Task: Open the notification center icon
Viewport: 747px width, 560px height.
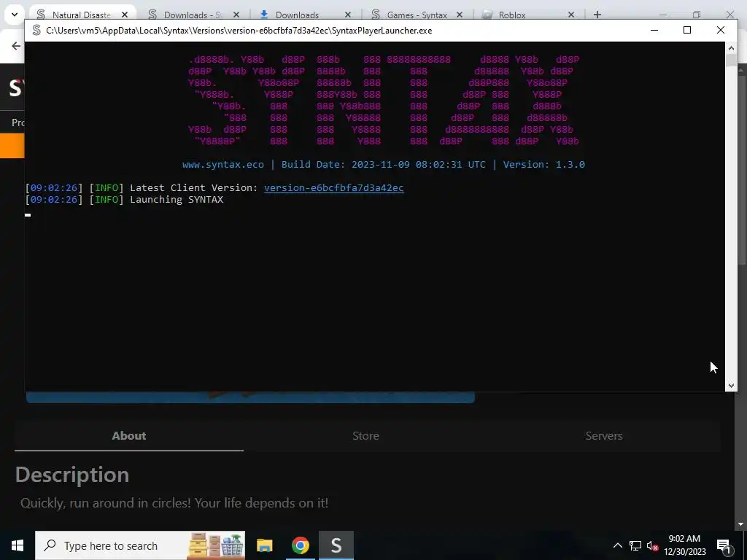Action: (x=724, y=545)
